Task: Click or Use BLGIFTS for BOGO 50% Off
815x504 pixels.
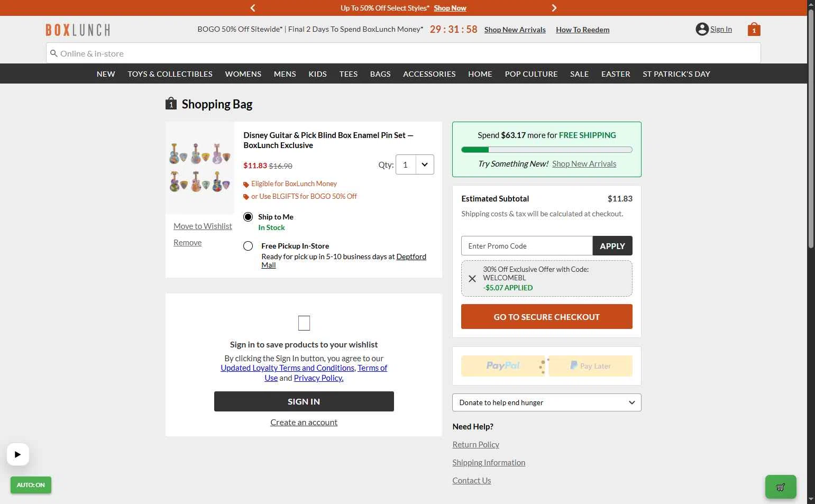Action: tap(304, 197)
